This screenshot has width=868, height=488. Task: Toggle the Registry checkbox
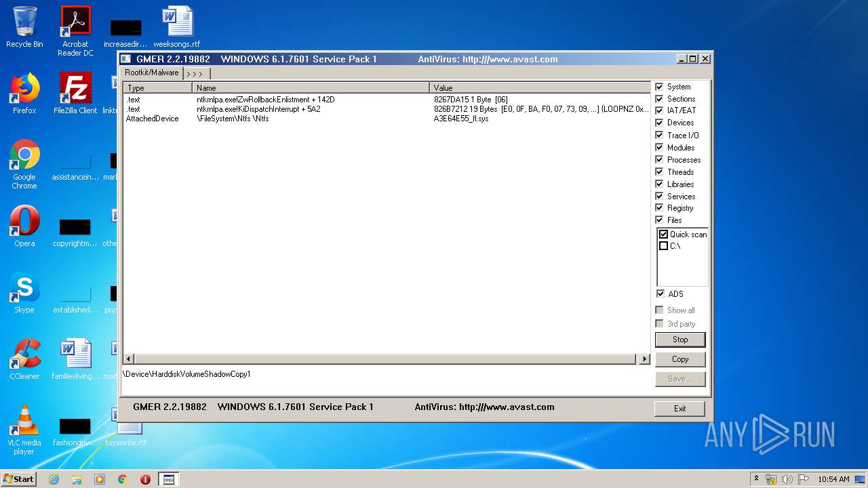coord(659,208)
